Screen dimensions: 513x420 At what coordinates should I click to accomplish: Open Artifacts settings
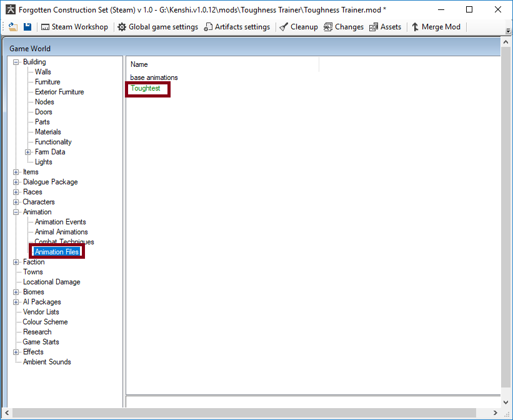[x=237, y=27]
